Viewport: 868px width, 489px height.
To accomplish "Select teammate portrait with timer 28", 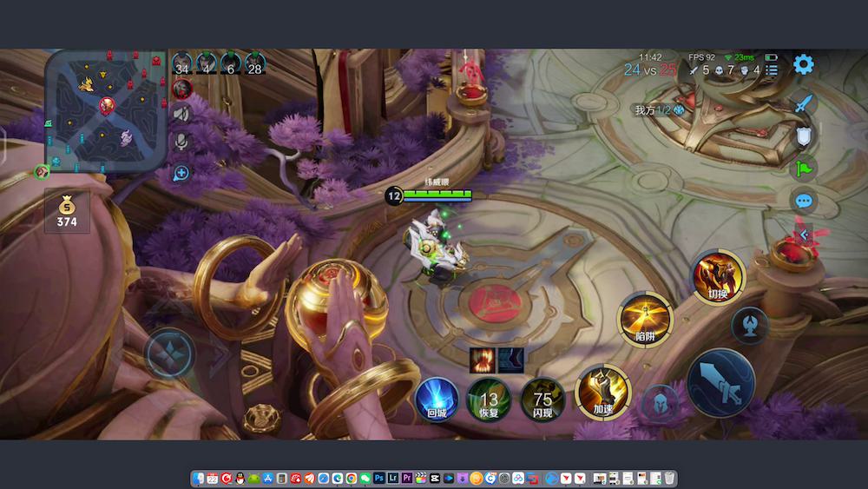I will pyautogui.click(x=254, y=63).
